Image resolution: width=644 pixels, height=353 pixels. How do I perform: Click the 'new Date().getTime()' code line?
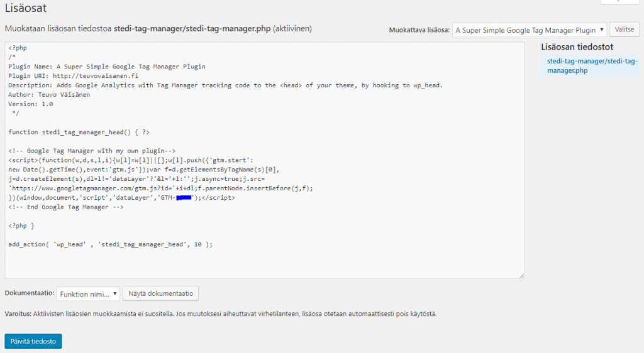pos(144,170)
